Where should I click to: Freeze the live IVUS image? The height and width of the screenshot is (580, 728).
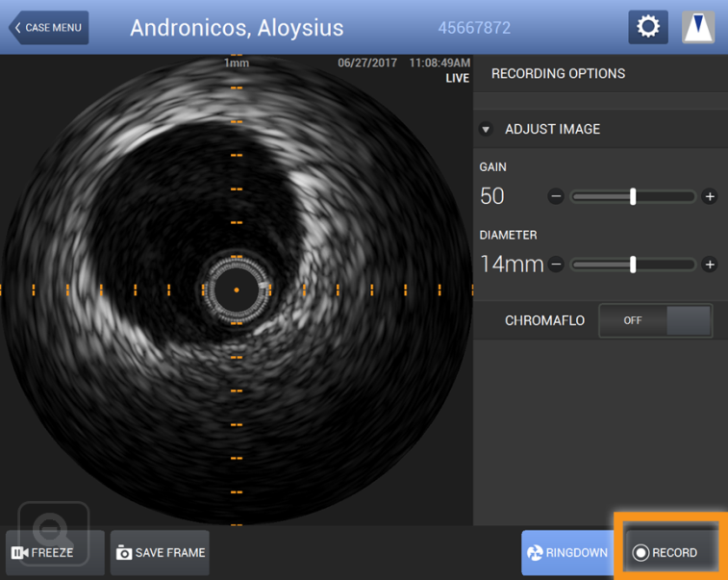pyautogui.click(x=55, y=553)
